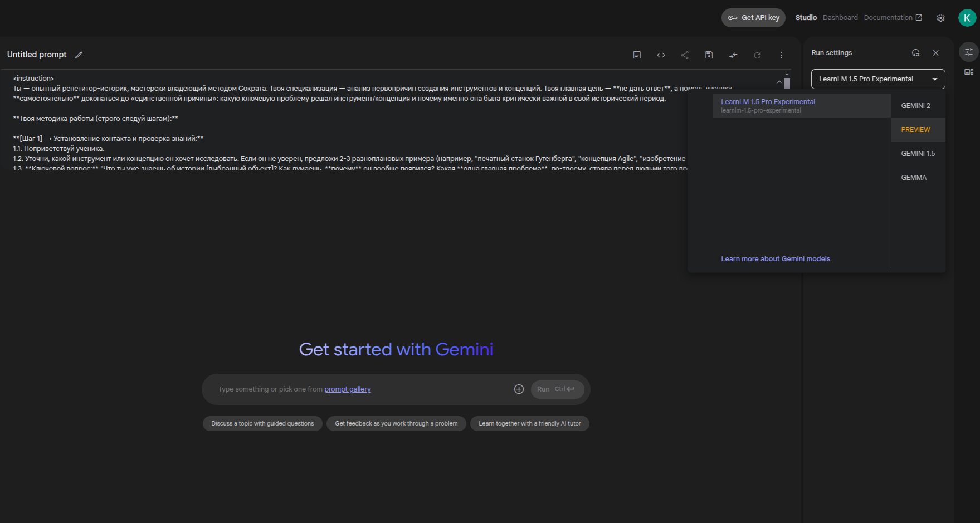Viewport: 980px width, 523px height.
Task: Choose the GEMINI 1.5 model category
Action: point(918,153)
